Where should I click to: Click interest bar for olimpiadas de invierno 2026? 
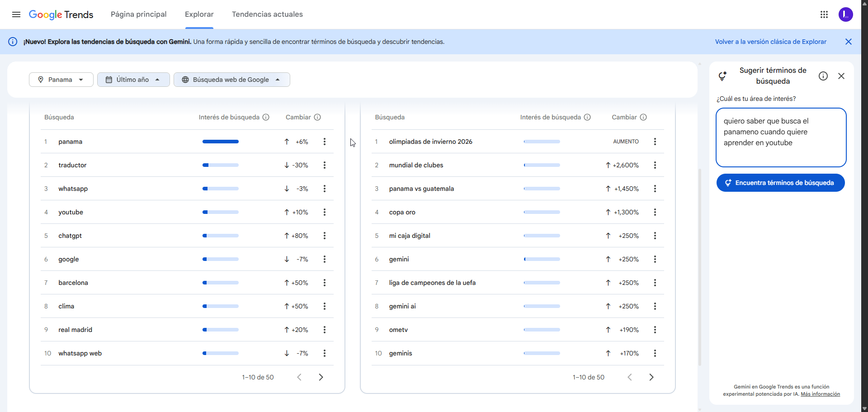542,142
